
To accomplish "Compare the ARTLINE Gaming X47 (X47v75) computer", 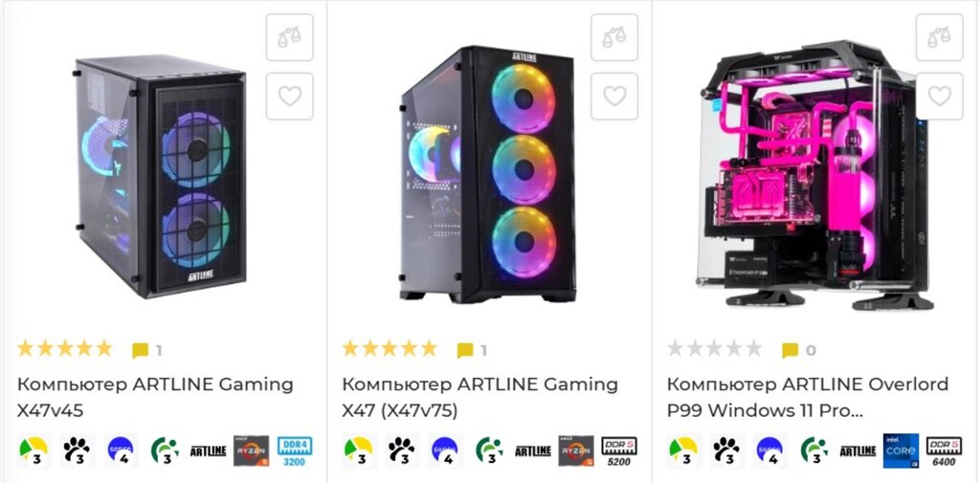I will pos(614,37).
